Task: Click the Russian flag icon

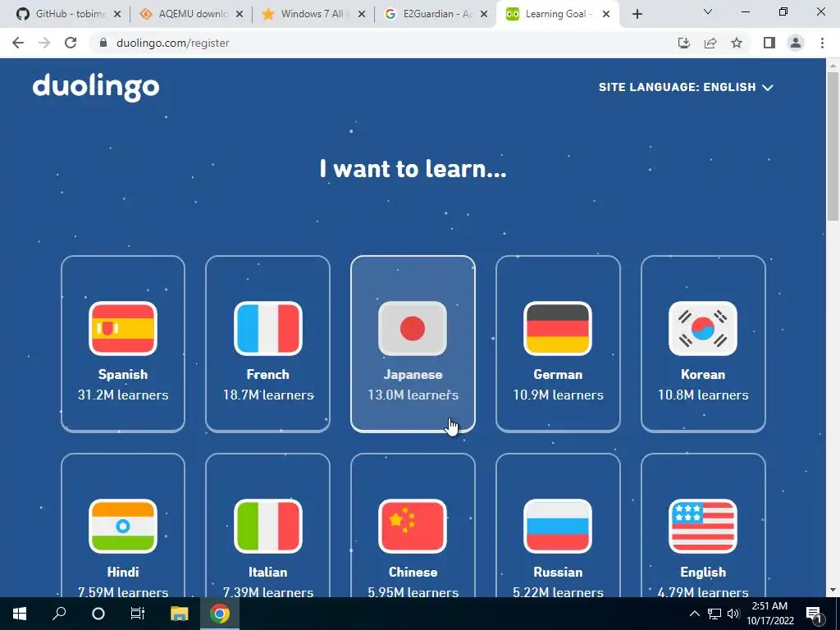Action: click(558, 526)
